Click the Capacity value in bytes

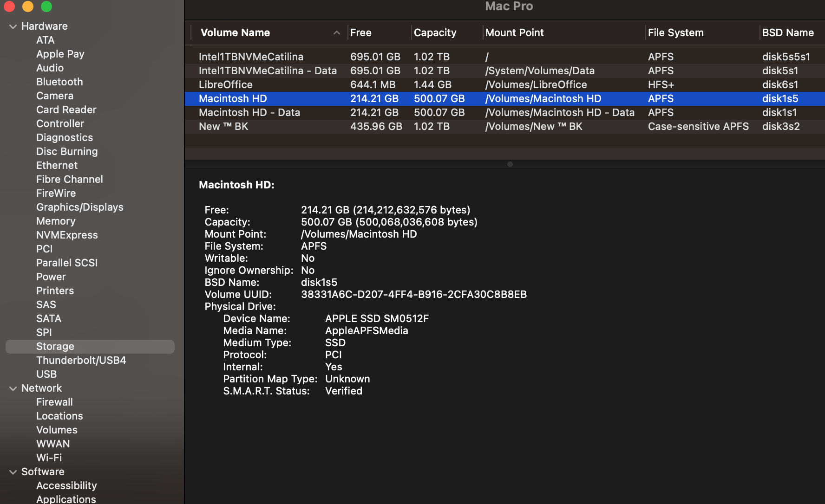[x=389, y=222]
